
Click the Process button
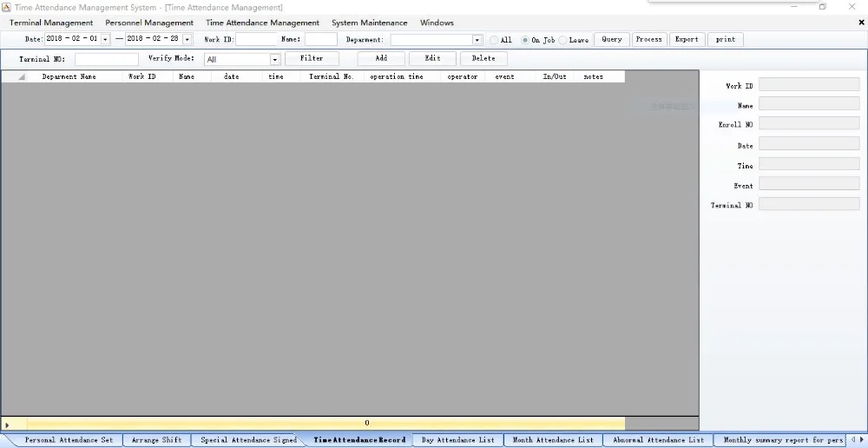pos(648,39)
